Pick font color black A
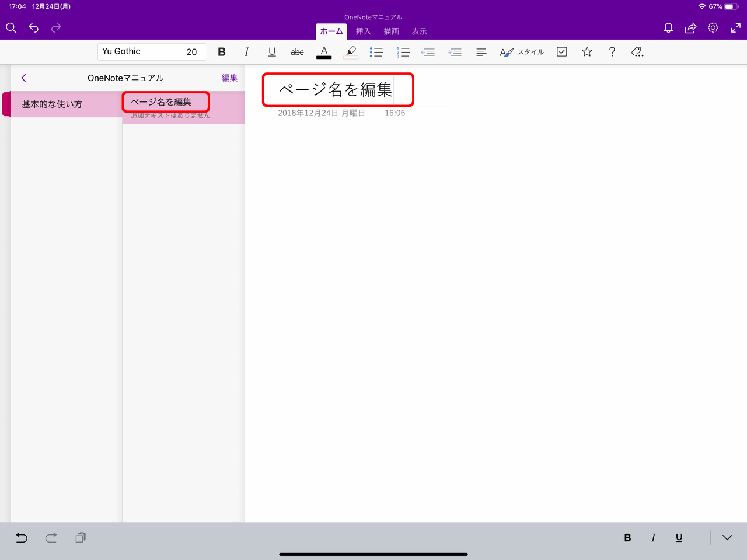The height and width of the screenshot is (560, 747). [324, 52]
